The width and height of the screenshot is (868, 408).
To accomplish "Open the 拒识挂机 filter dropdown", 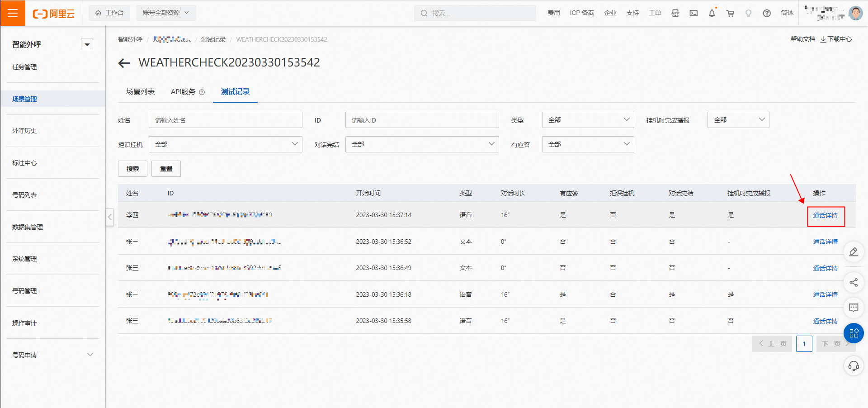I will click(x=226, y=144).
